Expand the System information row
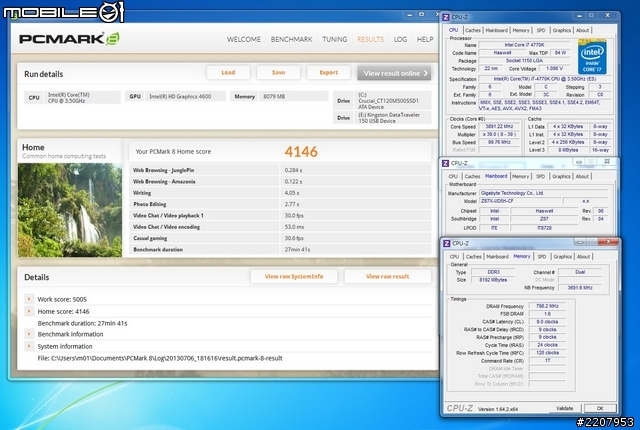Image resolution: width=640 pixels, height=430 pixels. click(29, 346)
